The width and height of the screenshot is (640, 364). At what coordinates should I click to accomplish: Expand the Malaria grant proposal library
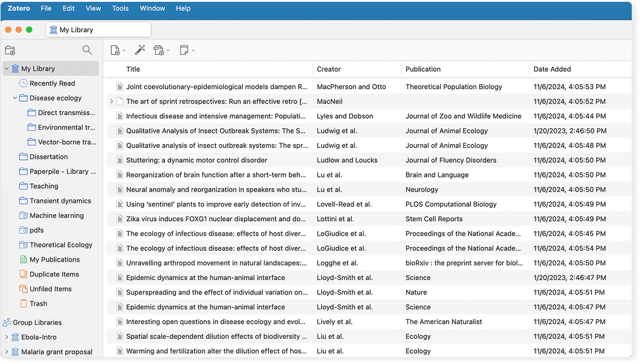(6, 352)
